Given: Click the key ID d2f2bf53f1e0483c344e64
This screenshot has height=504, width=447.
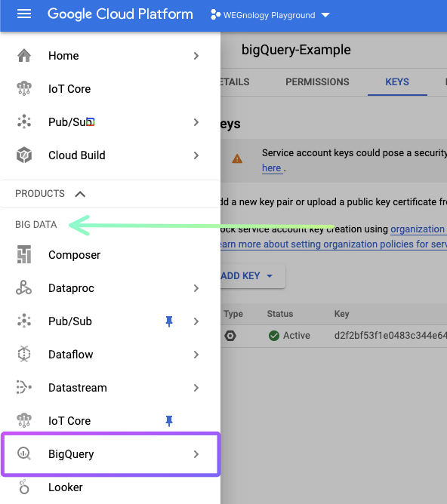Looking at the screenshot, I should tap(390, 336).
